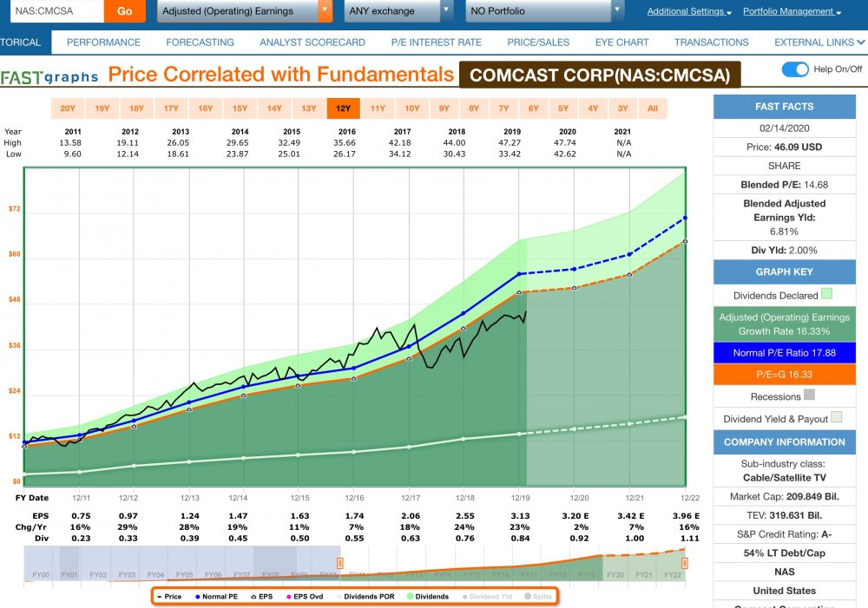Click the 12/22 estimated EPS data point
Image resolution: width=868 pixels, height=608 pixels.
pos(686,241)
